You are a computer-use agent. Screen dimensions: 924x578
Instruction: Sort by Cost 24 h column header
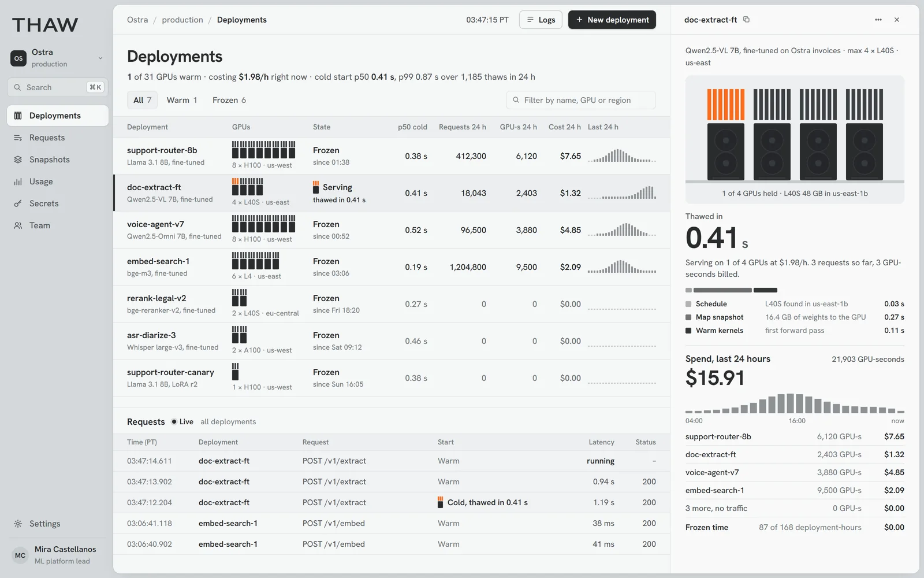(564, 127)
